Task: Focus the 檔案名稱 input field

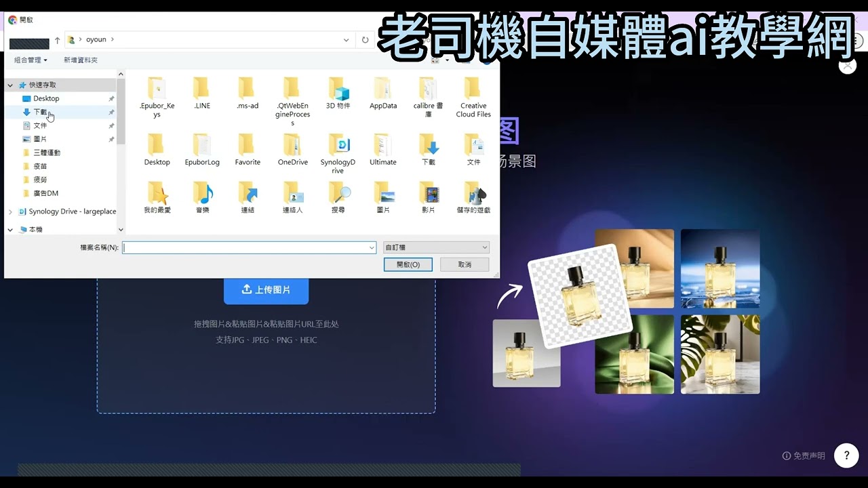Action: (249, 248)
